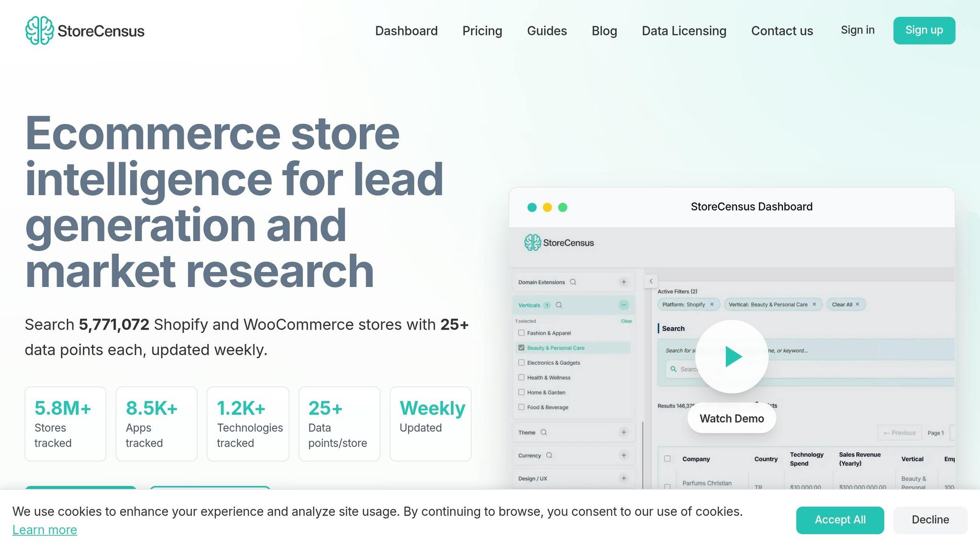
Task: Remove the Platform: Shopify filter via its X
Action: [x=712, y=305]
